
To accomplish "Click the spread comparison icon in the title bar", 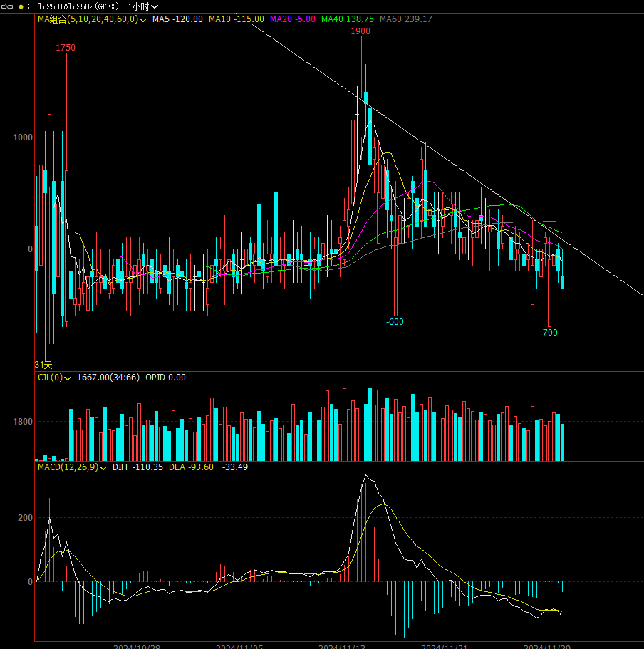I will (x=7, y=6).
